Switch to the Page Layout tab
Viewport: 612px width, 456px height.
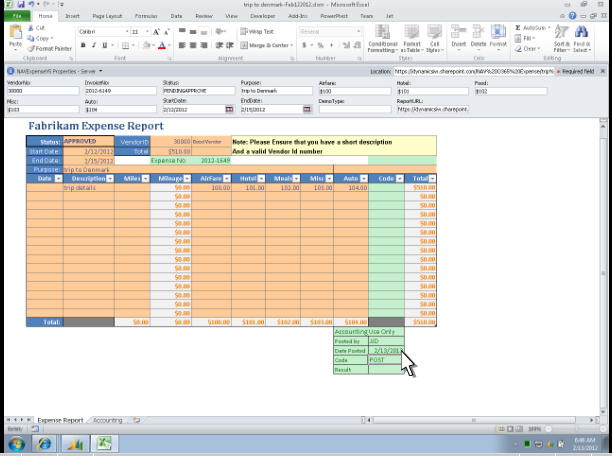tap(107, 16)
